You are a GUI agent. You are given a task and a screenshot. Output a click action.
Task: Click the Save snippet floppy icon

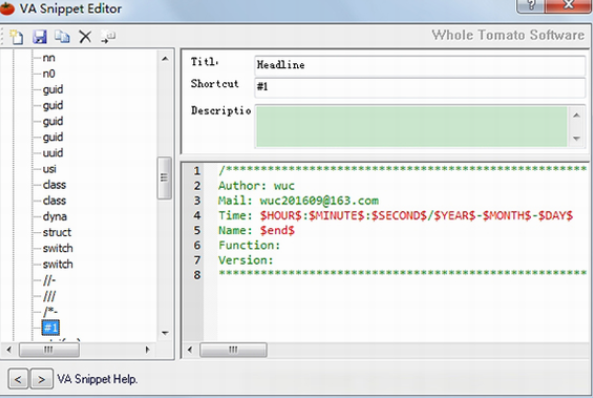pyautogui.click(x=40, y=37)
